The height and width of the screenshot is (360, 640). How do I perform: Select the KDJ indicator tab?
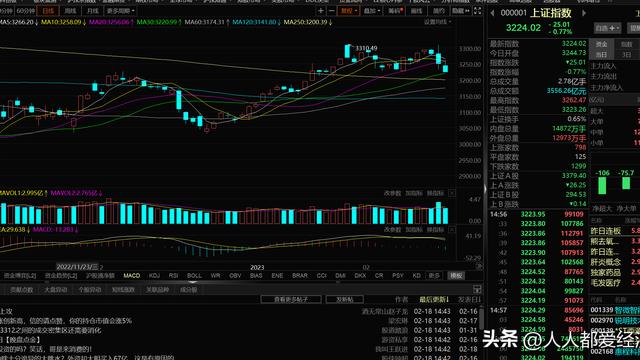click(154, 276)
